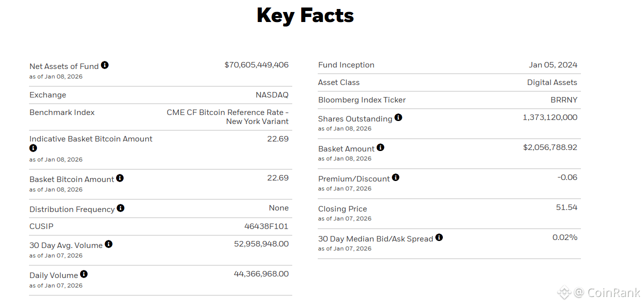
Task: Open info icon for 30 Day Median Bid/Ask Spread
Action: (439, 237)
